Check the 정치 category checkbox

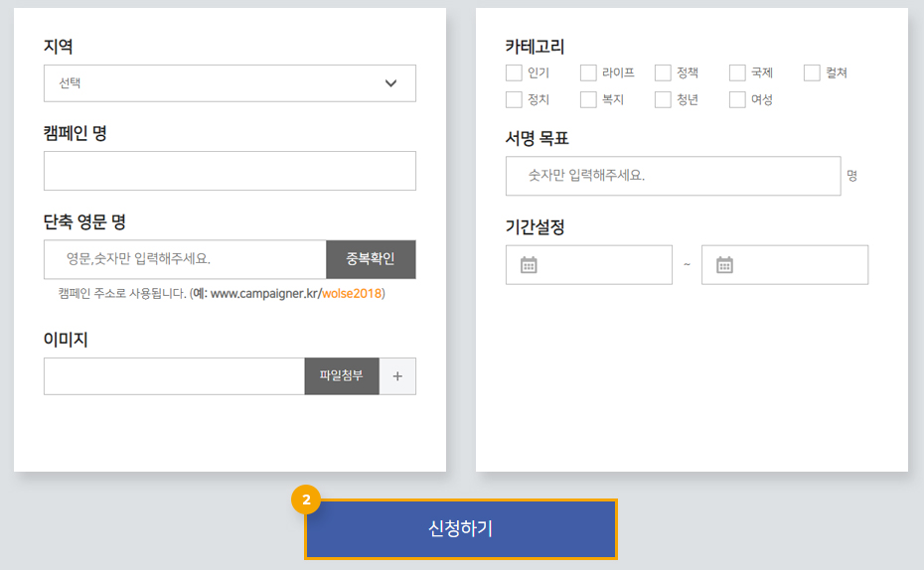pos(514,99)
